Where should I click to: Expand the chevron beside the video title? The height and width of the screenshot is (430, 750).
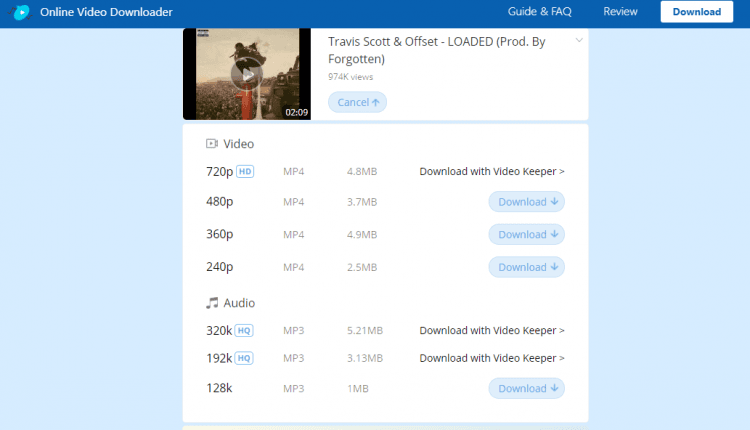579,40
